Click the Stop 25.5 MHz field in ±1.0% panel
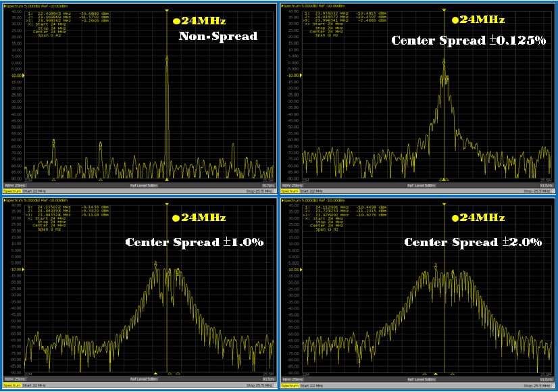 tap(259, 385)
